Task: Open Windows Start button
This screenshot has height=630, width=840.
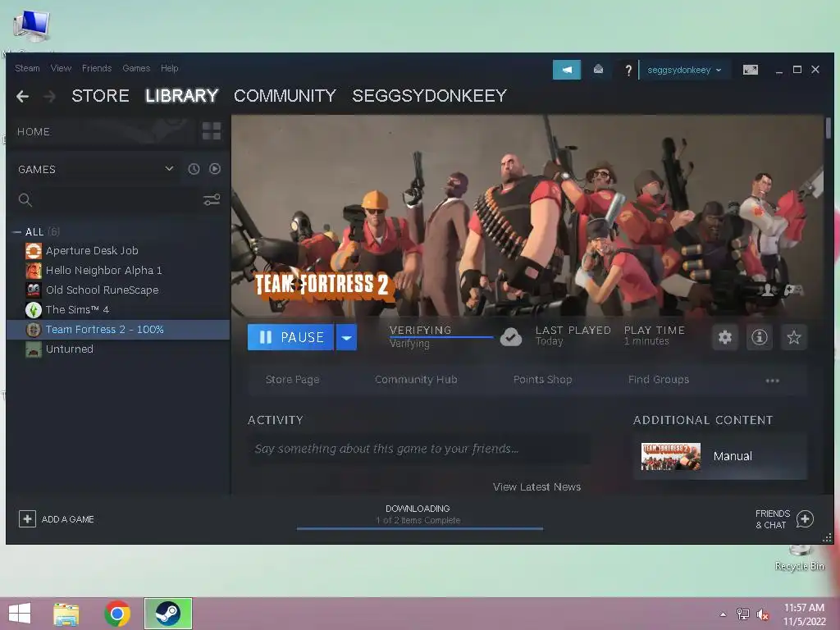Action: click(x=20, y=614)
